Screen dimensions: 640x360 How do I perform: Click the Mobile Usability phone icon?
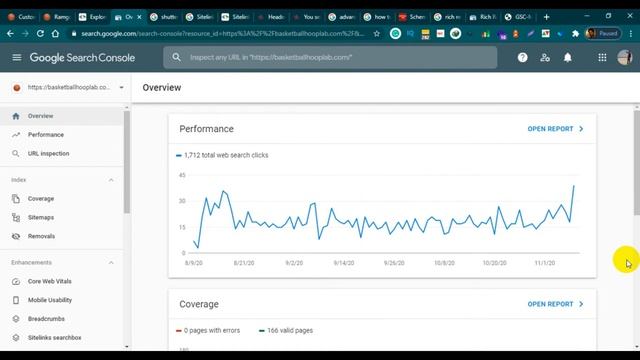(x=16, y=300)
